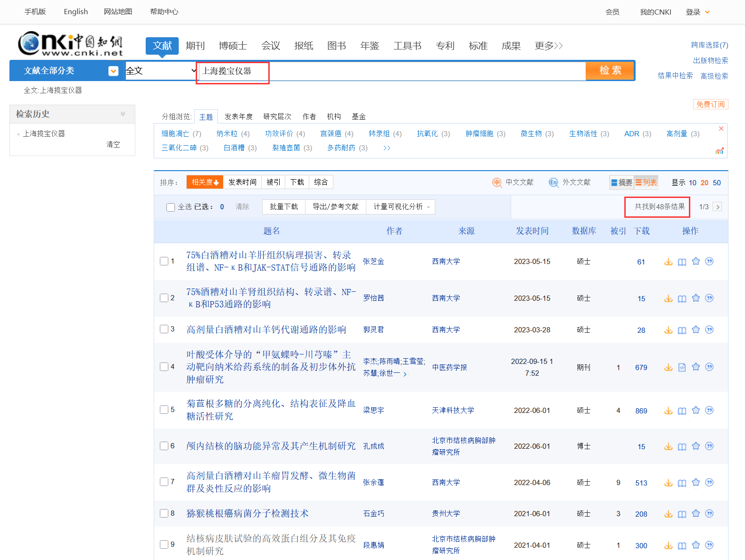
Task: Favorite the paper by 梁思宇
Action: coord(695,410)
